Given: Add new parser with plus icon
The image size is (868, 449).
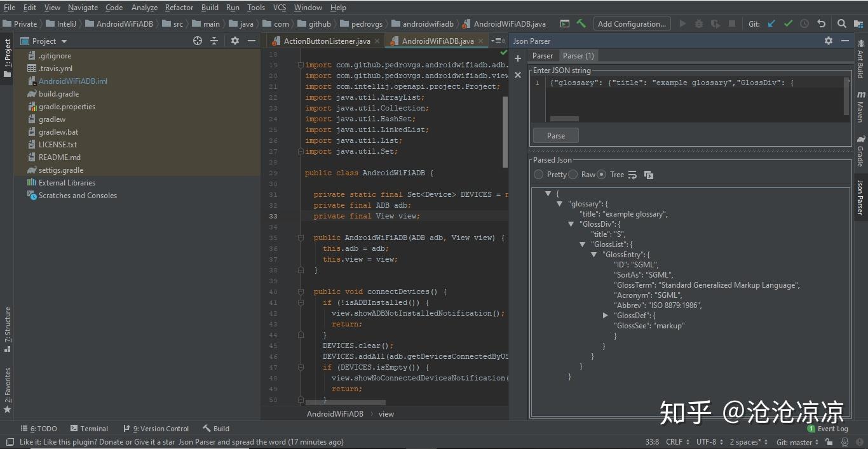Looking at the screenshot, I should click(517, 58).
